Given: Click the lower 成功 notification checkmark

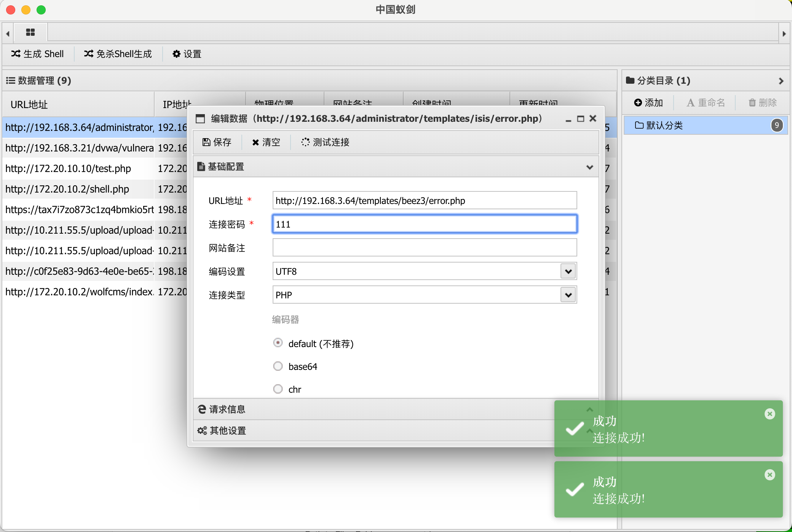Looking at the screenshot, I should (575, 489).
